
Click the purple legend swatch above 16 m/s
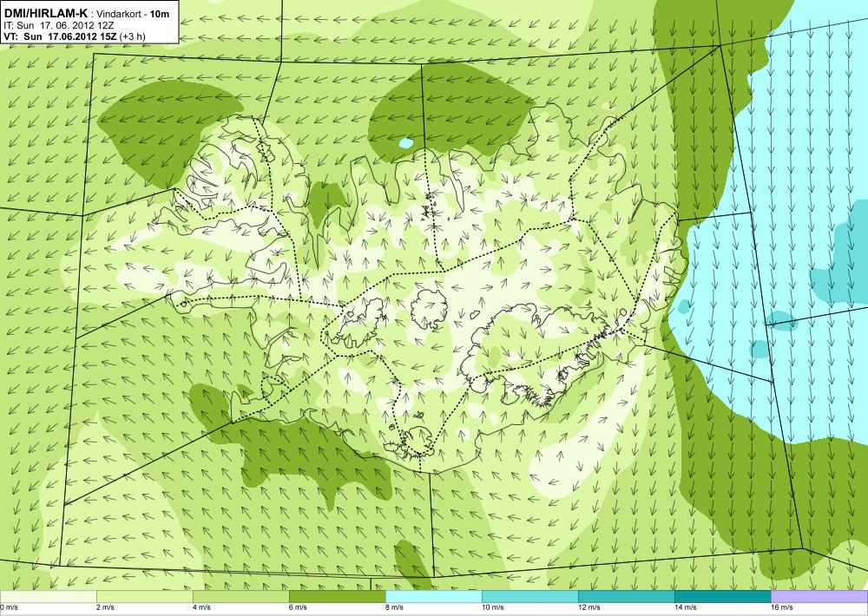click(819, 597)
